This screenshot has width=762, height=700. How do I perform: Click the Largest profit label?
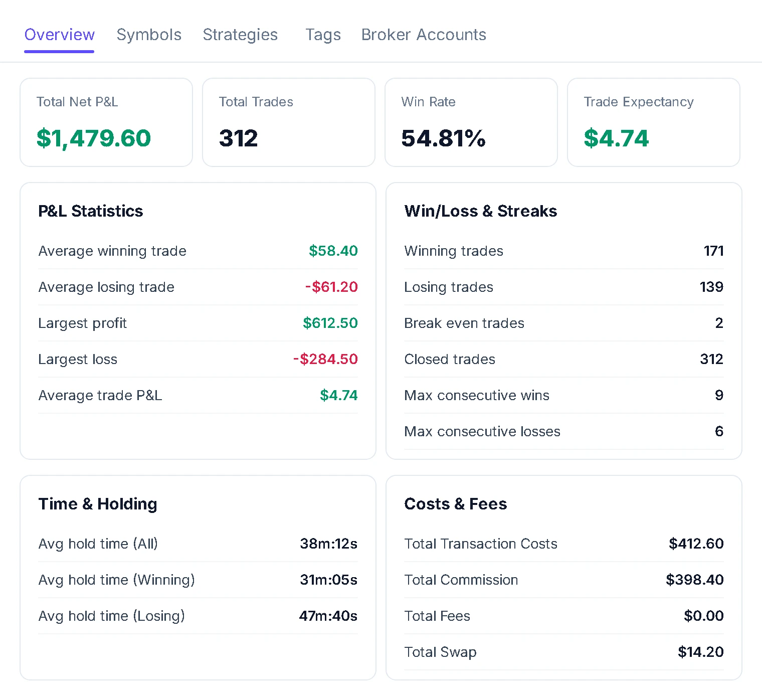(x=83, y=323)
